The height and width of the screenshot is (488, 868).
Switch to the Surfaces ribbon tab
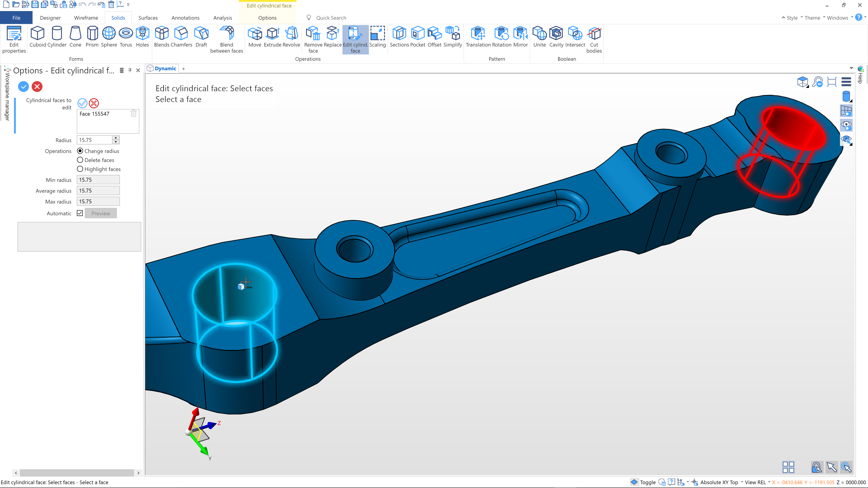pyautogui.click(x=148, y=18)
